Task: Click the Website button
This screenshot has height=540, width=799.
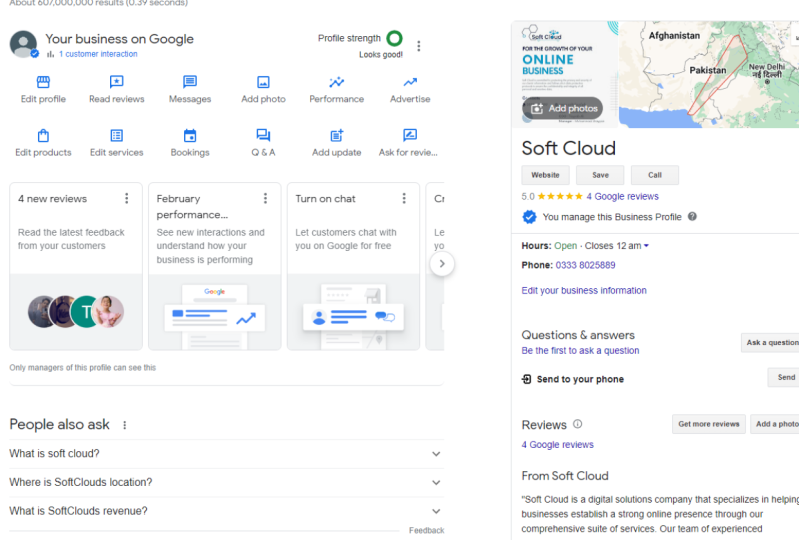Action: pyautogui.click(x=545, y=175)
